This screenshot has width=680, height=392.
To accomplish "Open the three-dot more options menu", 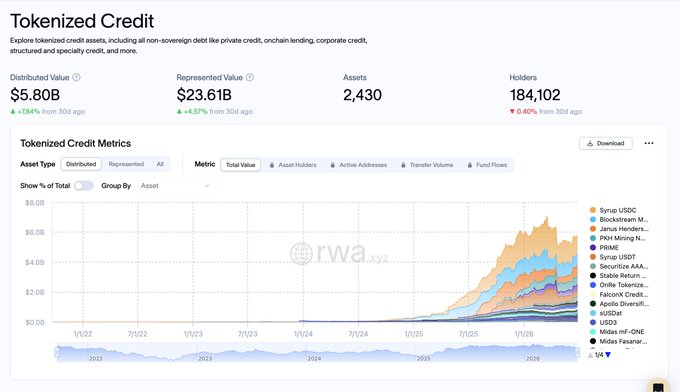I will coord(649,143).
